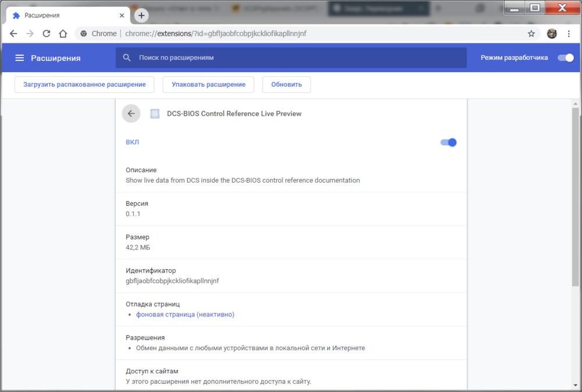The image size is (582, 392).
Task: Click the Идентификатор label
Action: point(151,270)
